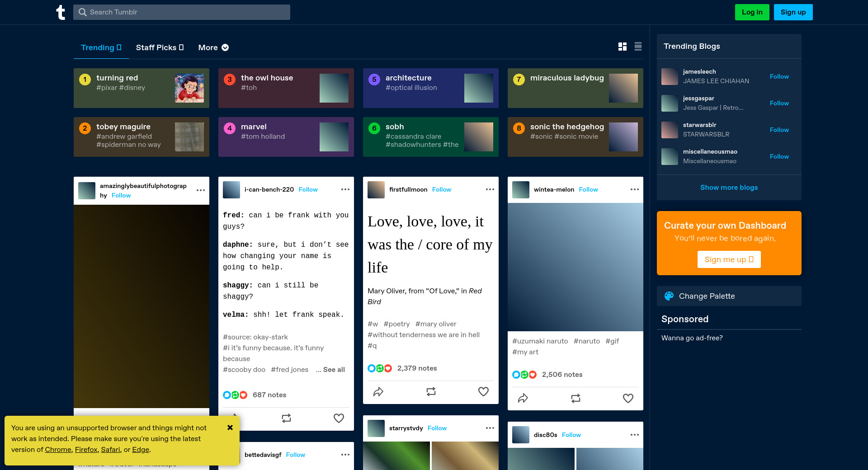Expand tags with See all link
The image size is (868, 470).
[x=334, y=370]
